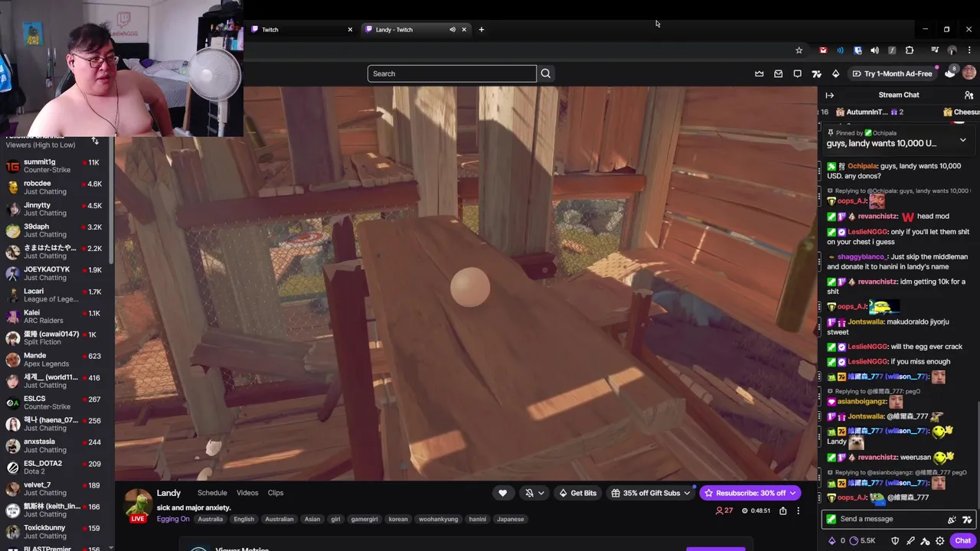The height and width of the screenshot is (551, 980).
Task: Open 7TV emote menu in message box
Action: click(968, 519)
